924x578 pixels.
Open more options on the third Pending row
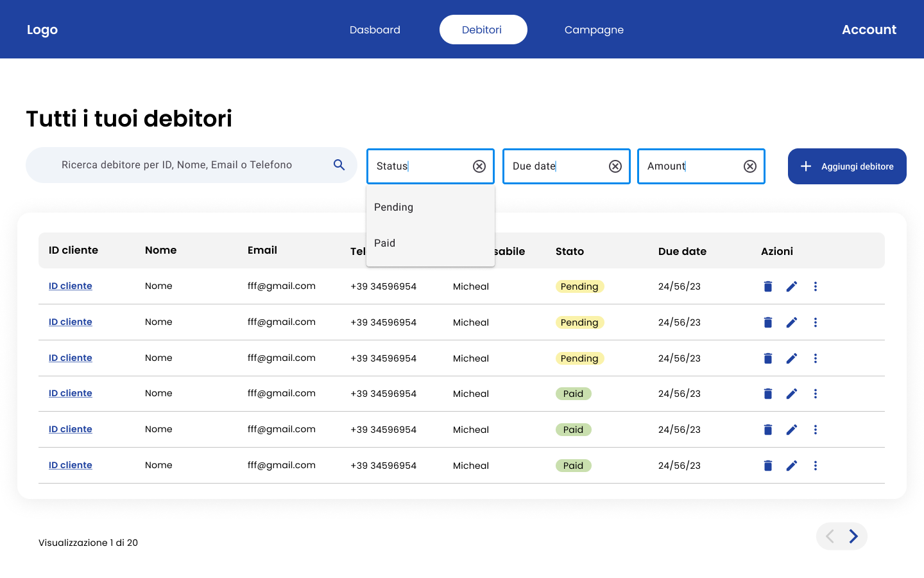tap(816, 358)
